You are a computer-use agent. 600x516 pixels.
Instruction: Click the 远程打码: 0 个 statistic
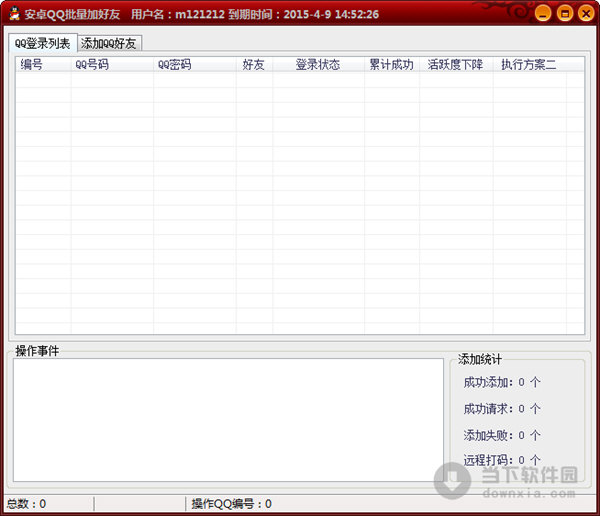coord(502,460)
